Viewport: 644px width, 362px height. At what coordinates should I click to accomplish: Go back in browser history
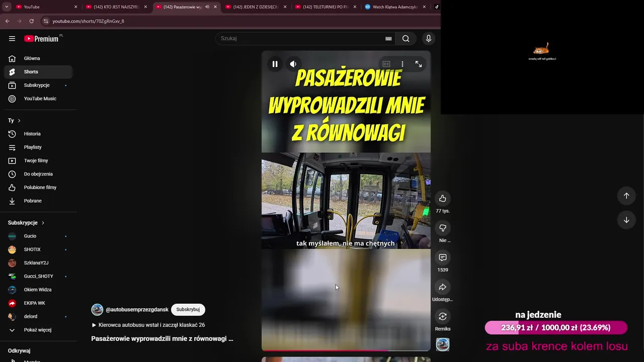[7, 21]
